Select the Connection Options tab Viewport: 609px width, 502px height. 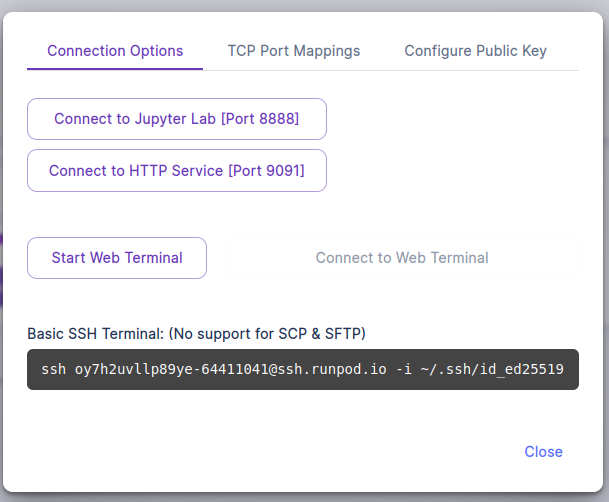coord(115,50)
